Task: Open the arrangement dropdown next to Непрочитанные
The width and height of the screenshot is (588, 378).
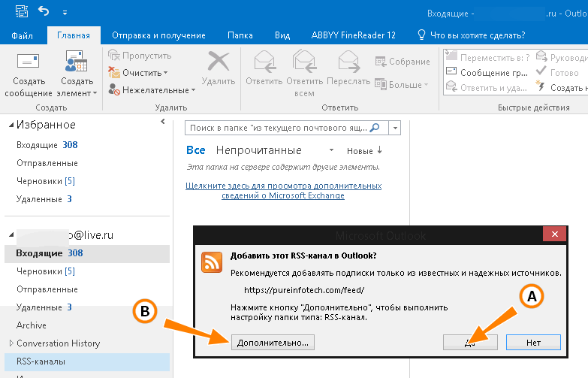Action: click(331, 150)
